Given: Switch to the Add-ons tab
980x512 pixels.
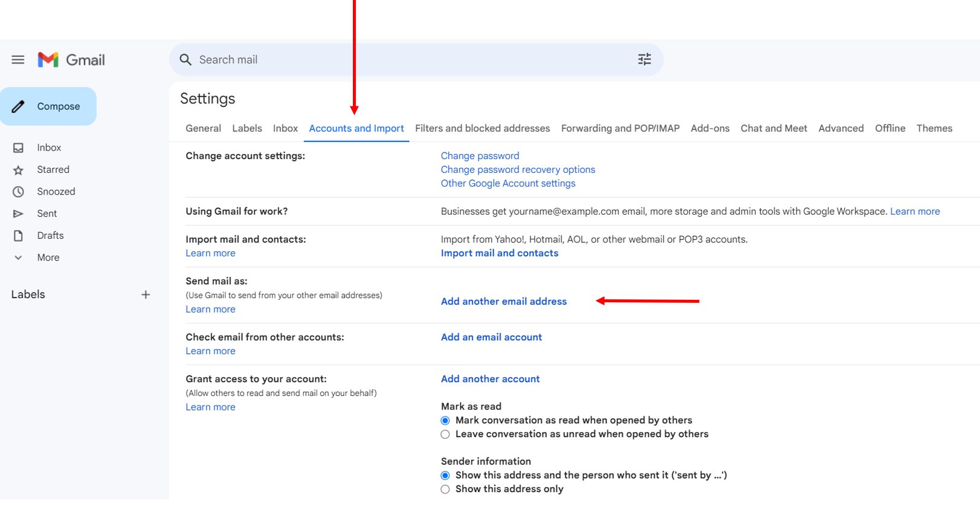Looking at the screenshot, I should coord(710,128).
